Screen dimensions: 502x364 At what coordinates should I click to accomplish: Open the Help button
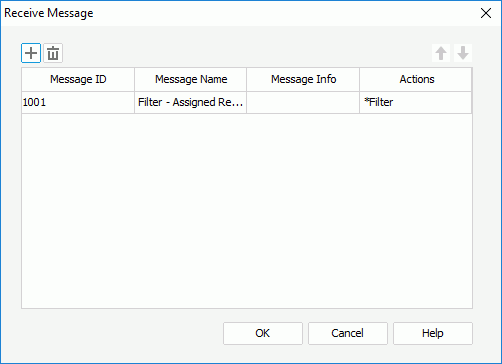[433, 333]
